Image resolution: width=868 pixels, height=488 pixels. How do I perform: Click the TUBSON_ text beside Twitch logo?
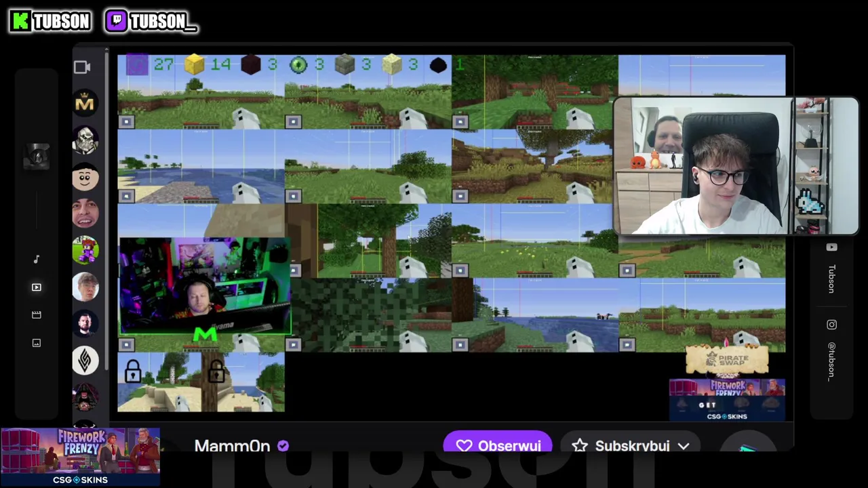coord(163,22)
